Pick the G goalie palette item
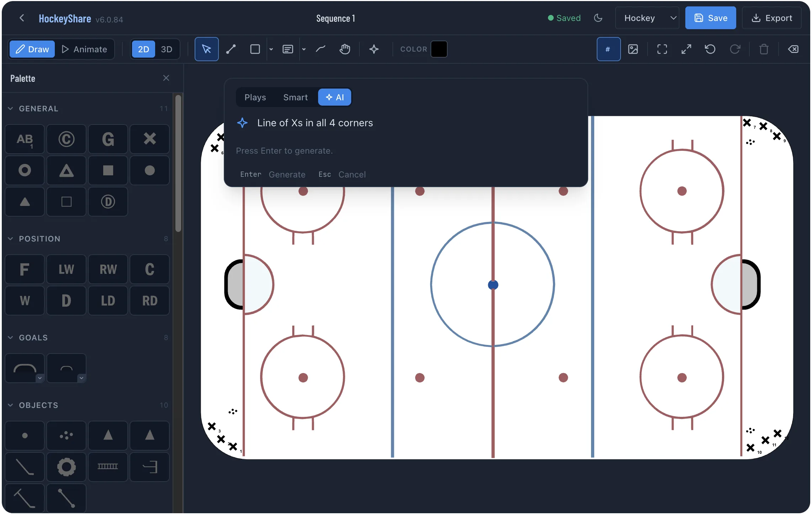This screenshot has height=515, width=812. click(x=108, y=139)
